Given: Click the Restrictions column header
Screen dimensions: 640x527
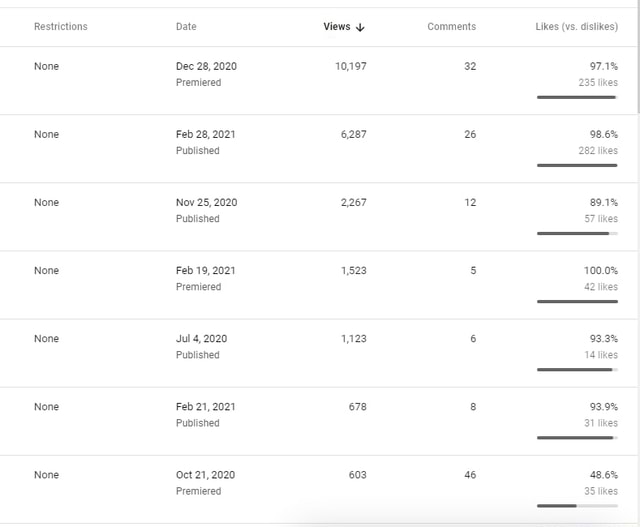Looking at the screenshot, I should [x=61, y=27].
